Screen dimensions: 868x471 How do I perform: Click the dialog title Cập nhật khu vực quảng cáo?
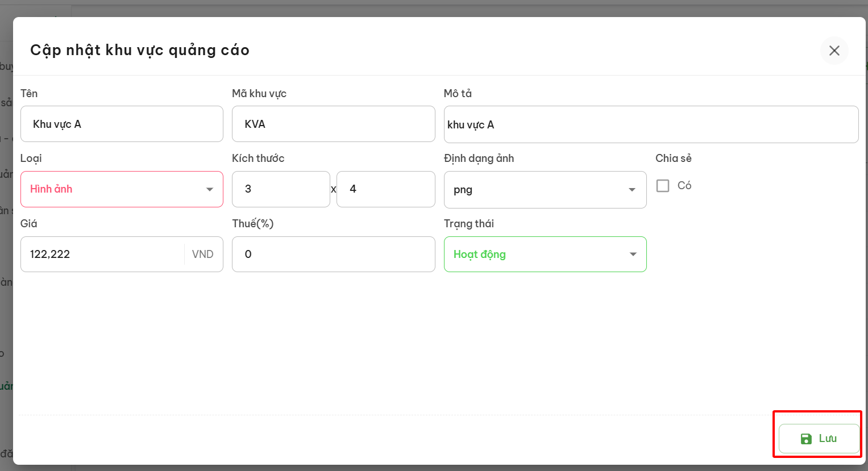[140, 50]
